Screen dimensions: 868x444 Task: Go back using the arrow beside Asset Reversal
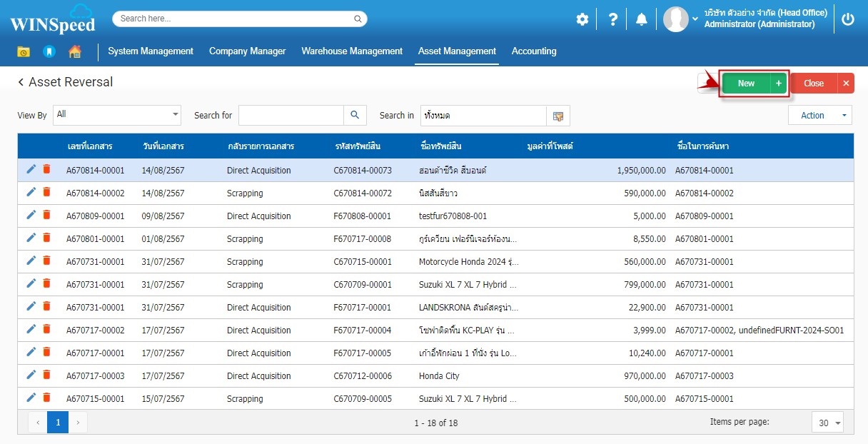click(x=21, y=83)
